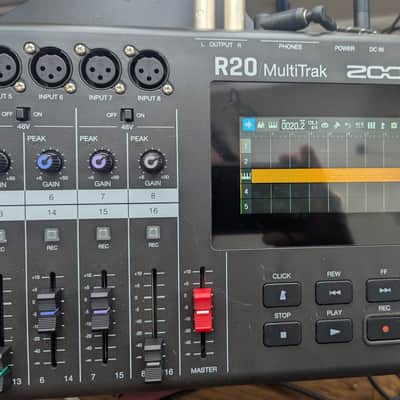This screenshot has height=400, width=400.
Task: Tap the three-vertical-bars mixer icon on screen
Action: tap(371, 125)
